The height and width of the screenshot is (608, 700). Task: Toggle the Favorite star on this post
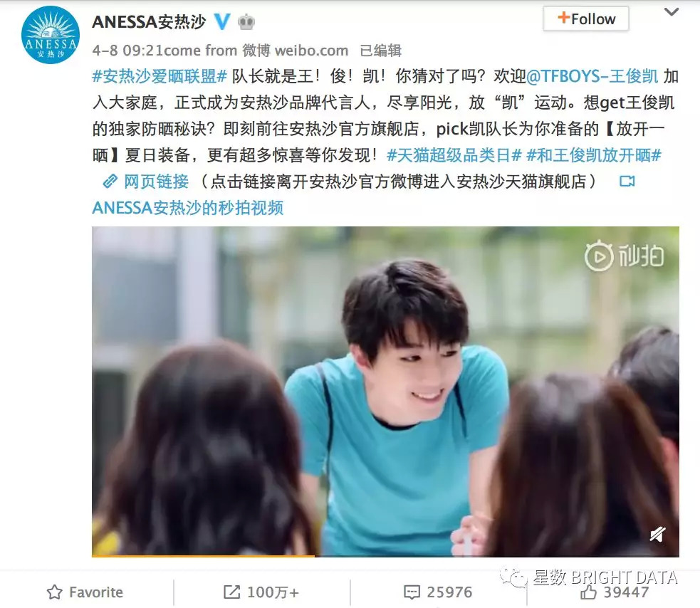(x=54, y=592)
